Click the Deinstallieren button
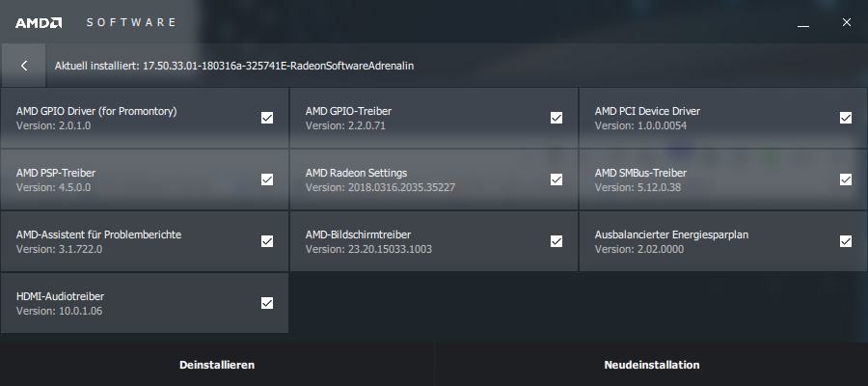Image resolution: width=868 pixels, height=386 pixels. pos(217,365)
